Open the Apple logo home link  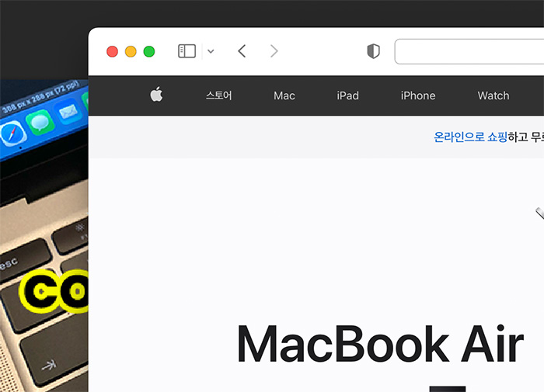(x=156, y=94)
